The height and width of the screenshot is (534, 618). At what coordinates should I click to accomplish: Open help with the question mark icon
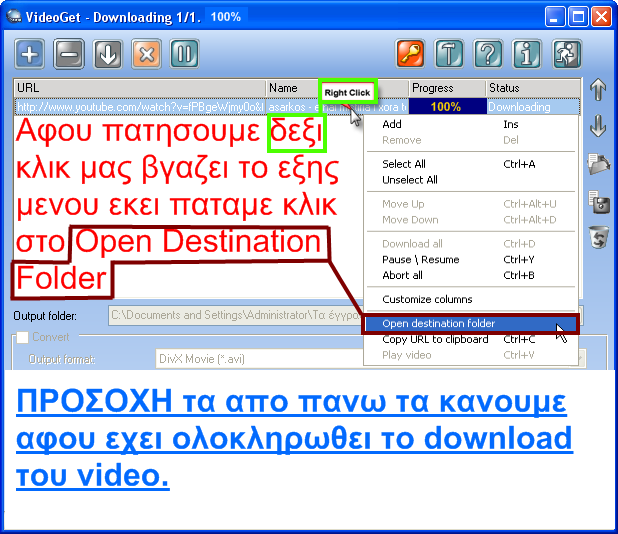click(x=488, y=54)
